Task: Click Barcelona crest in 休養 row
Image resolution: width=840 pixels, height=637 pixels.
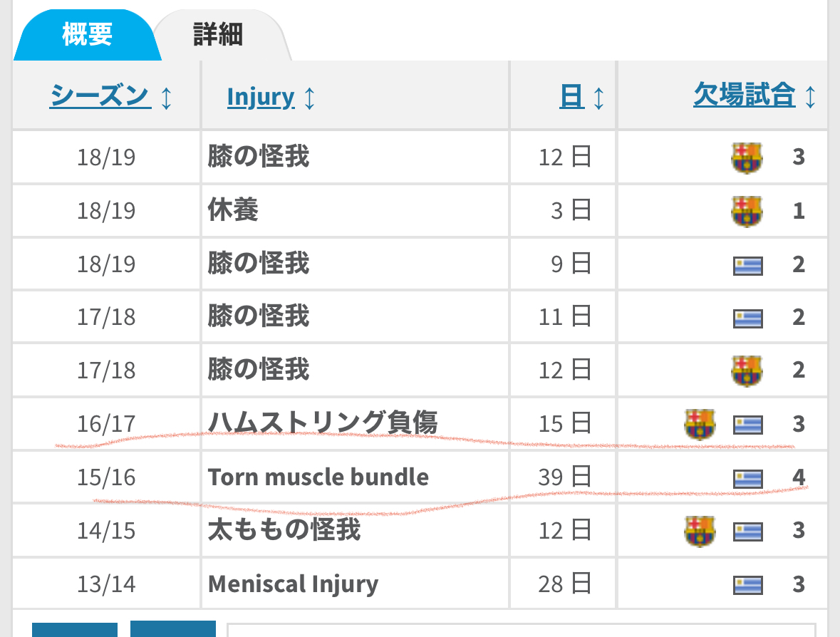Action: tap(747, 211)
